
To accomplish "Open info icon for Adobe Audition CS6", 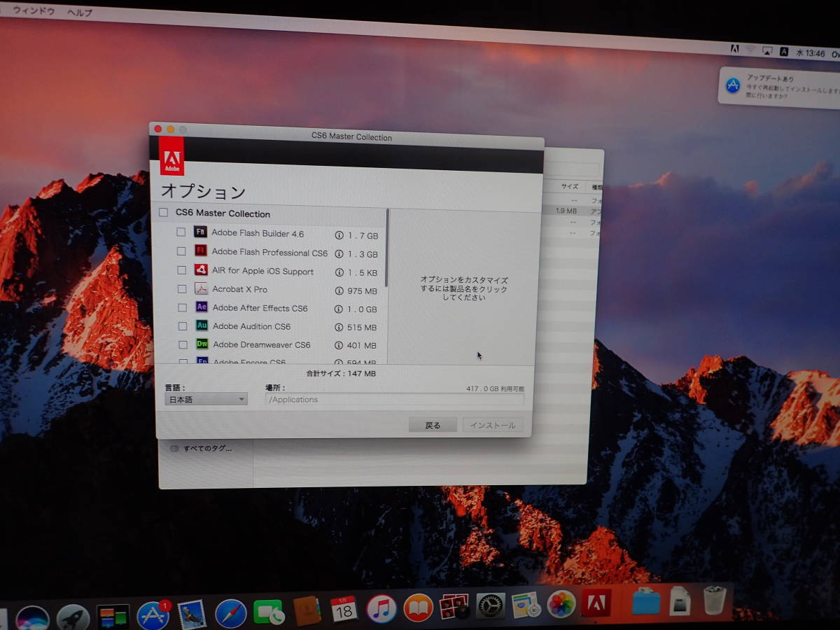I will click(339, 327).
